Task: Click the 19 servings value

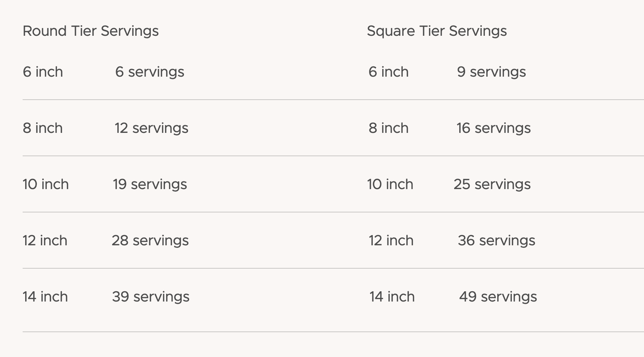Action: [150, 184]
